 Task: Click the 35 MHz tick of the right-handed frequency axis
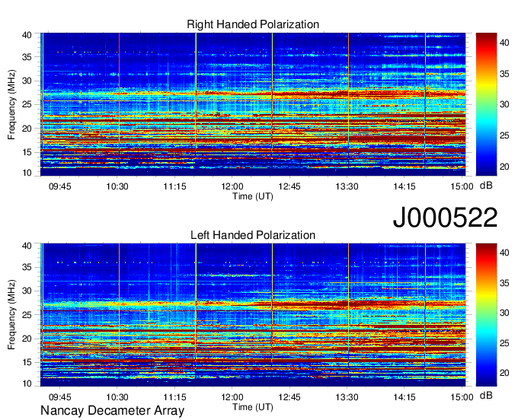click(x=27, y=57)
